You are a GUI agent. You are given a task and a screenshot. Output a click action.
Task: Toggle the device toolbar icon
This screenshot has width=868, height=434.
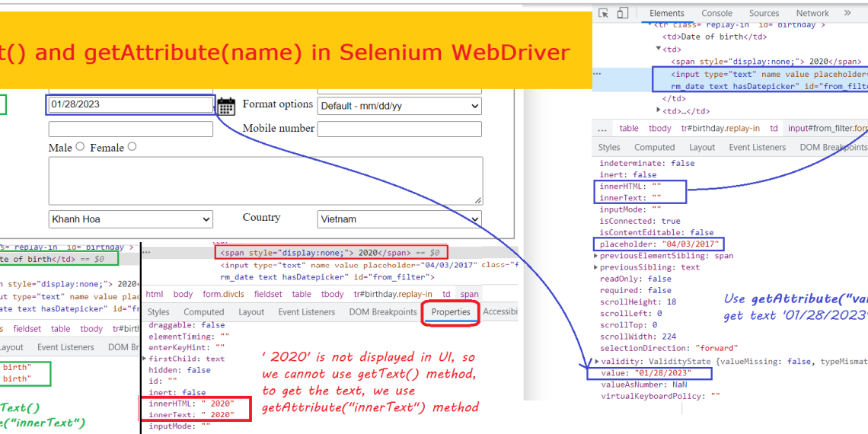click(622, 13)
